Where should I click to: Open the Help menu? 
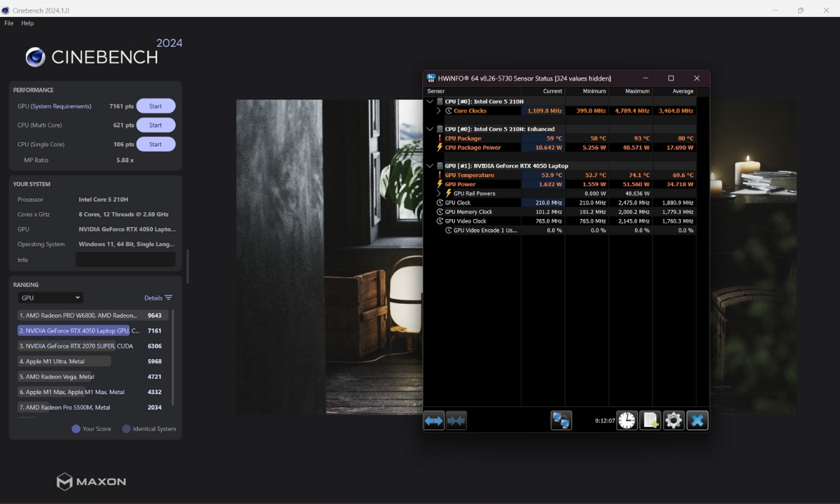(x=27, y=23)
